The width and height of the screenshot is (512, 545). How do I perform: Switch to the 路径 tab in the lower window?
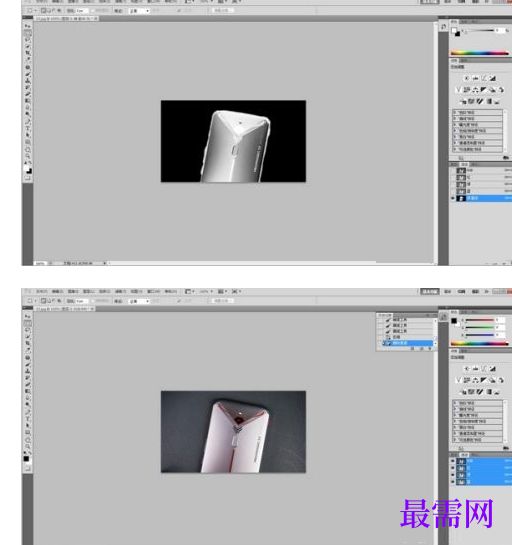pyautogui.click(x=474, y=455)
